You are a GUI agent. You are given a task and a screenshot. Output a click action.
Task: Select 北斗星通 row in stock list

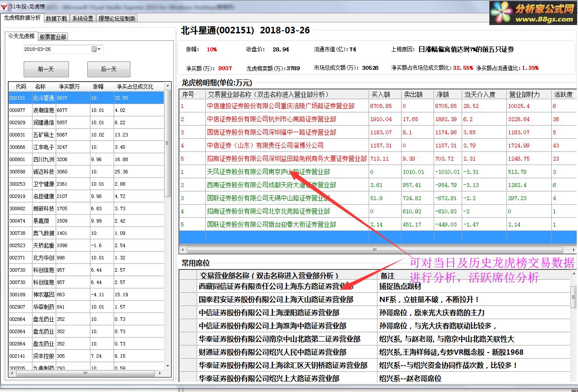coord(86,98)
